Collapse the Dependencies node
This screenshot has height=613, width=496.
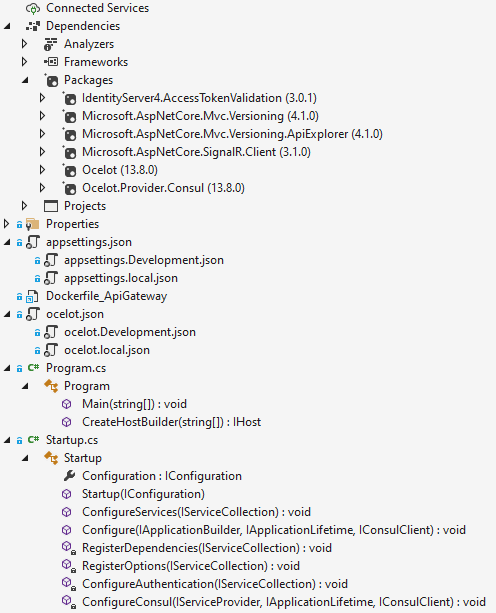point(7,26)
